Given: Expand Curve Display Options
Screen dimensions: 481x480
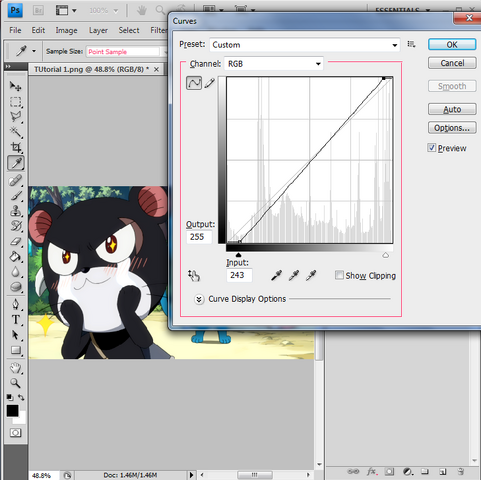Looking at the screenshot, I should (x=199, y=299).
